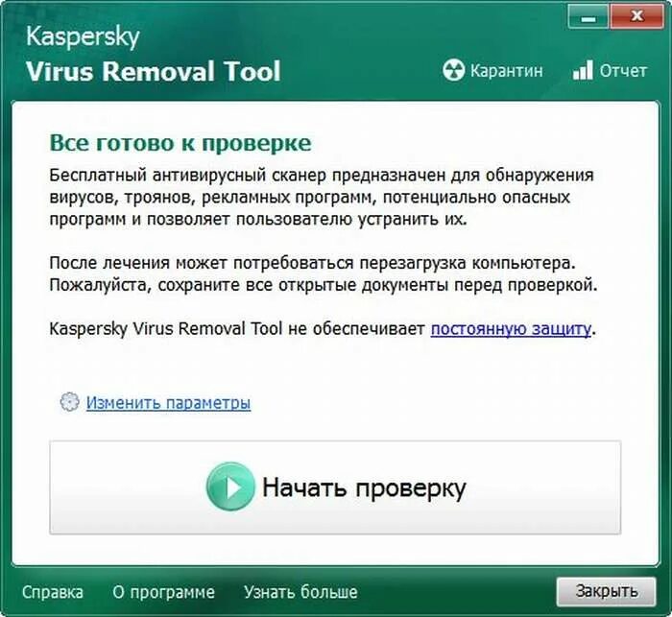Open the Карантин label in header
This screenshot has height=617, width=672.
507,71
